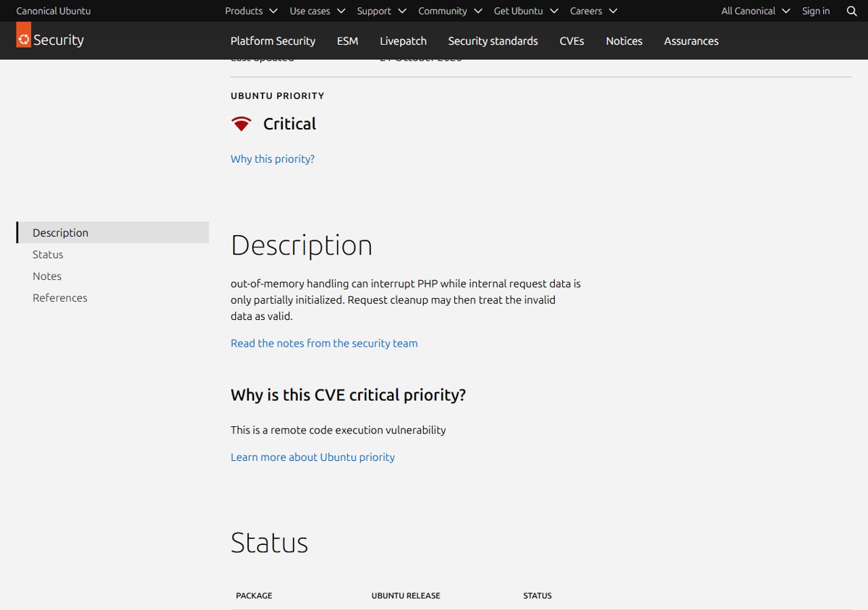Click the UBUNTU RELEASE column header
868x610 pixels.
[x=406, y=596]
